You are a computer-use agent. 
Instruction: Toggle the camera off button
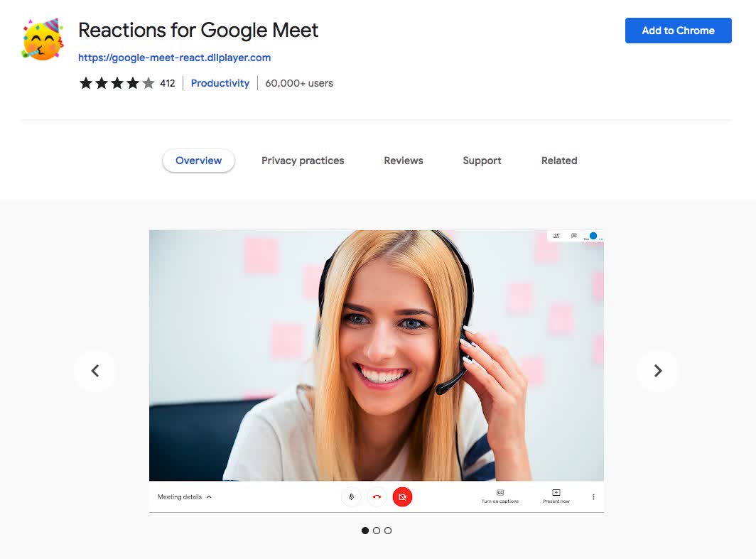click(402, 497)
